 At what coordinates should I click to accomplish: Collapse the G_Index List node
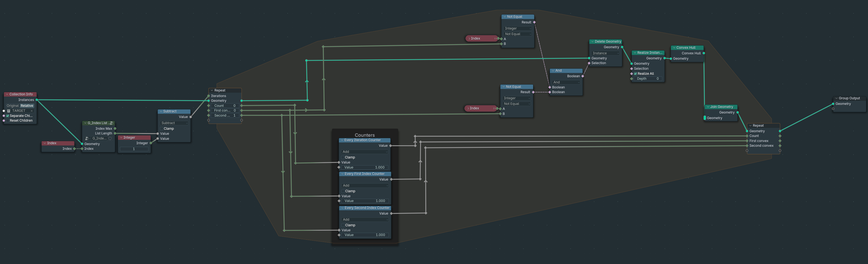(x=85, y=123)
